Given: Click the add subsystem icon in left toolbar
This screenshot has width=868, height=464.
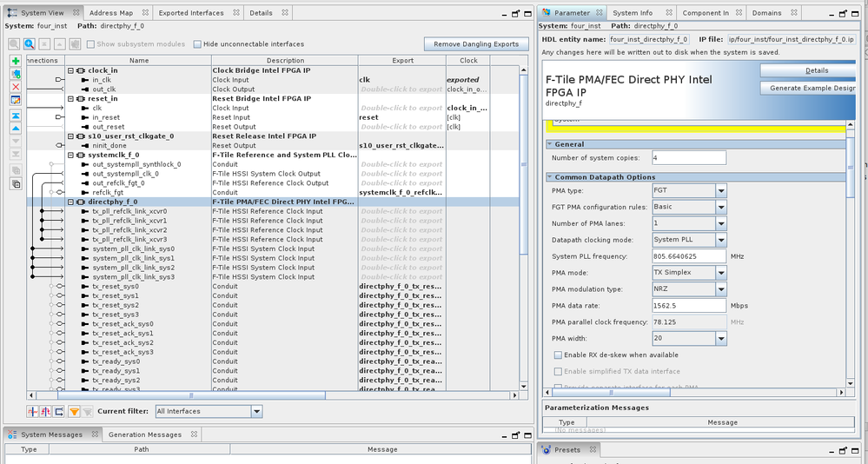Looking at the screenshot, I should point(16,74).
